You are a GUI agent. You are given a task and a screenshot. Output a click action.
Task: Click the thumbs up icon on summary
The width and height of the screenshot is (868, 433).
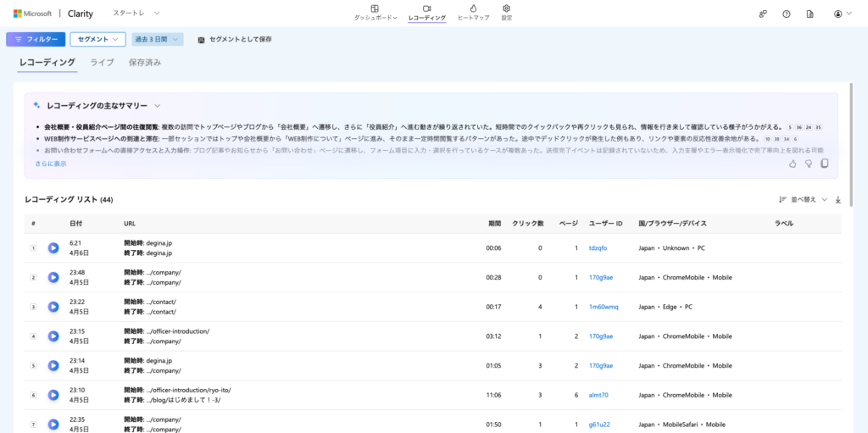[793, 164]
